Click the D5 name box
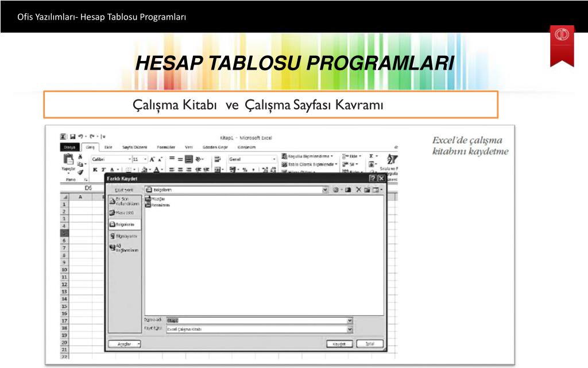The width and height of the screenshot is (588, 368). 88,188
